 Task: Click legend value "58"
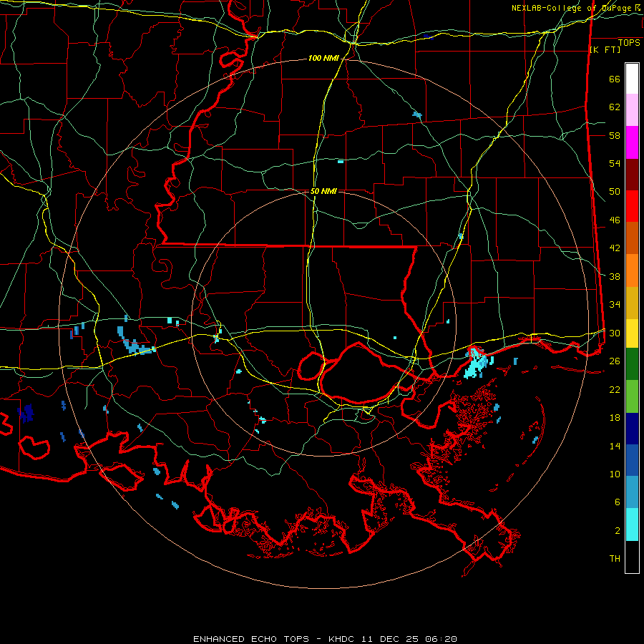click(615, 135)
